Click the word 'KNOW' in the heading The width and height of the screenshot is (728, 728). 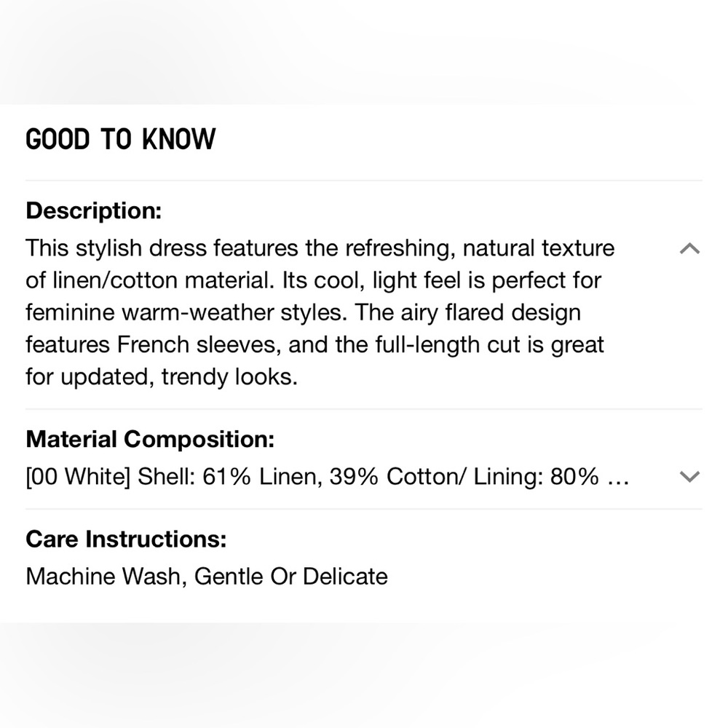click(179, 139)
